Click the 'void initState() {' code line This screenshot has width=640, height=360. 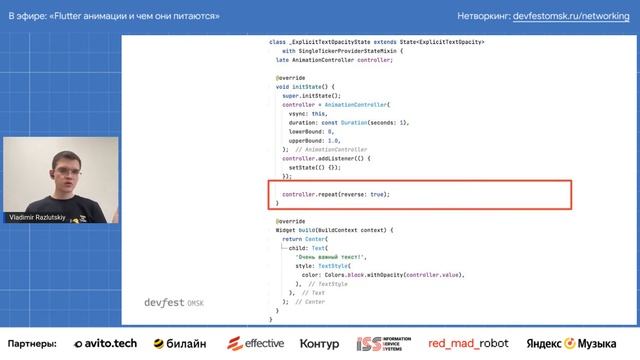click(x=305, y=87)
